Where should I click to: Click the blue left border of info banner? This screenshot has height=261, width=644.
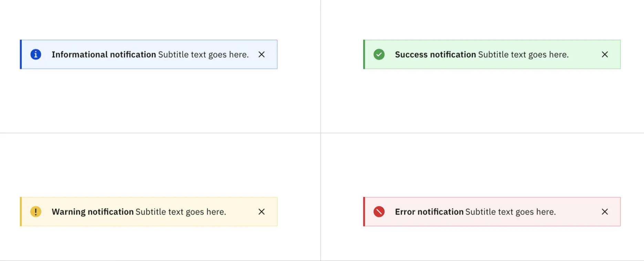pos(21,54)
